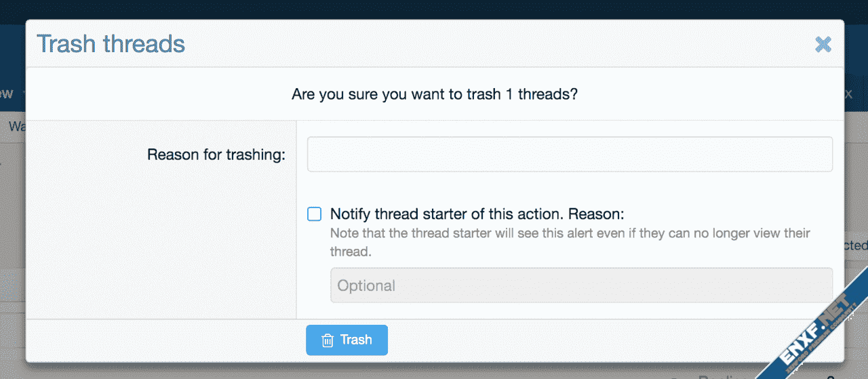
Task: Focus the Reason for trashing field
Action: click(570, 155)
